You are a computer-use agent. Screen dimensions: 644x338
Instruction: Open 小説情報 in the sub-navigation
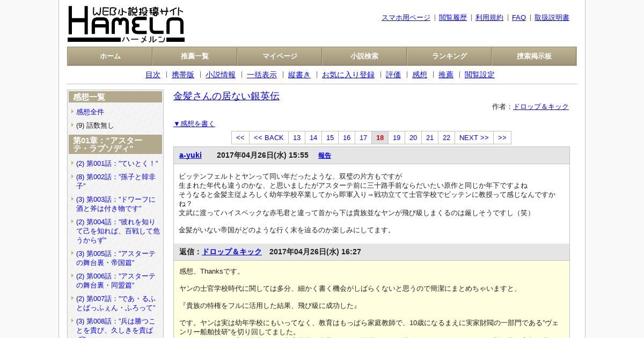pyautogui.click(x=221, y=75)
